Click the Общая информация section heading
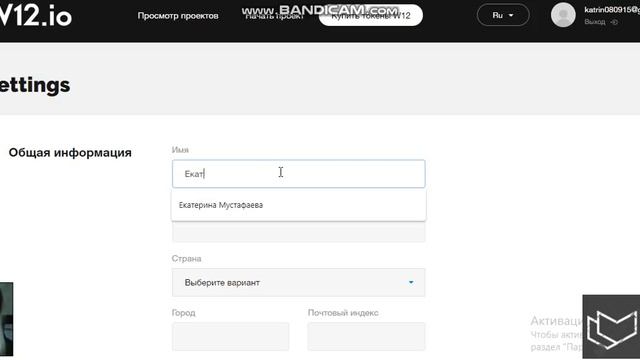The width and height of the screenshot is (640, 360). (70, 153)
